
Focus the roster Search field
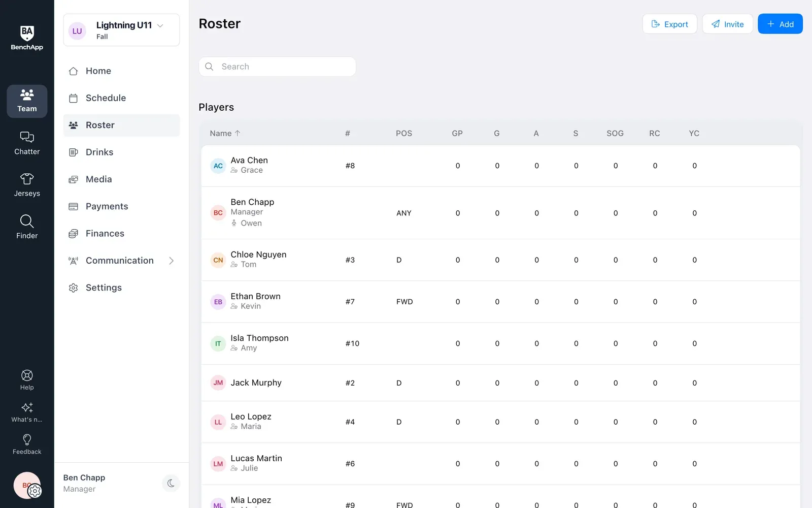point(277,67)
